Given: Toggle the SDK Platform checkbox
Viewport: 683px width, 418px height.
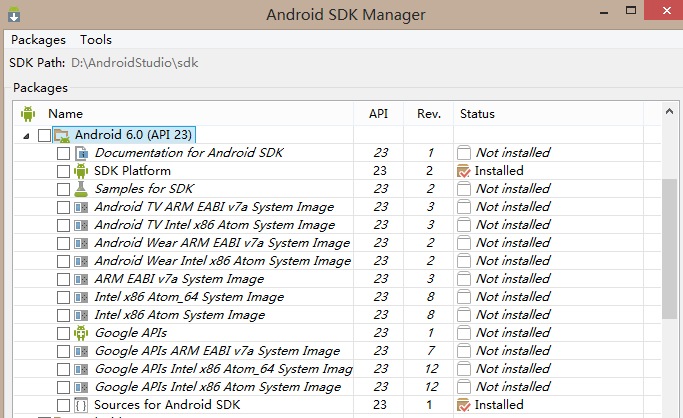Looking at the screenshot, I should [x=63, y=171].
